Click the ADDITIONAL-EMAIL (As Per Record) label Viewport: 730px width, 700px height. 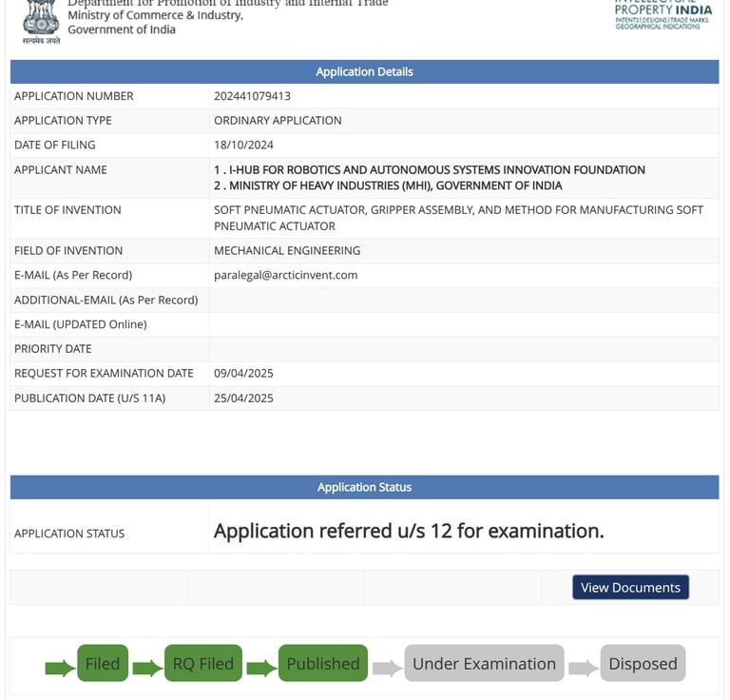pyautogui.click(x=106, y=300)
